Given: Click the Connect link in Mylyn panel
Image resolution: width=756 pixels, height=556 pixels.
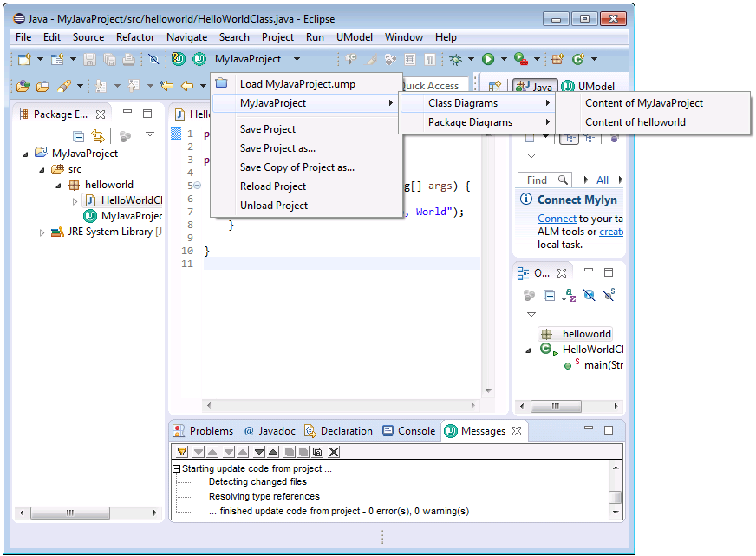Looking at the screenshot, I should coord(557,219).
